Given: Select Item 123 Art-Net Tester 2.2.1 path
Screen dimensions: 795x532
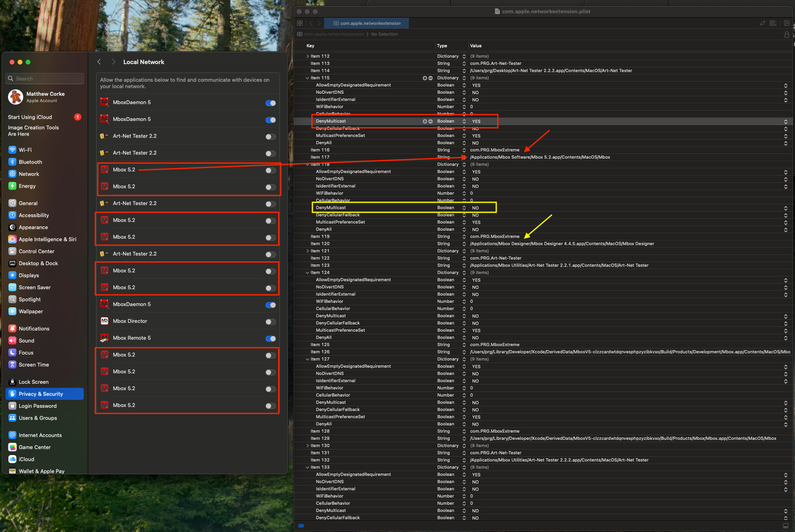Looking at the screenshot, I should [x=559, y=265].
